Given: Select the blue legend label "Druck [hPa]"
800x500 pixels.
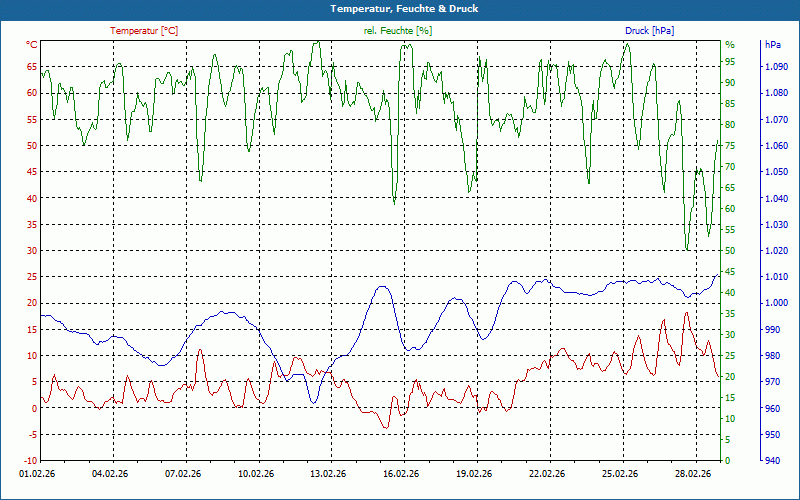Looking at the screenshot, I should 649,31.
